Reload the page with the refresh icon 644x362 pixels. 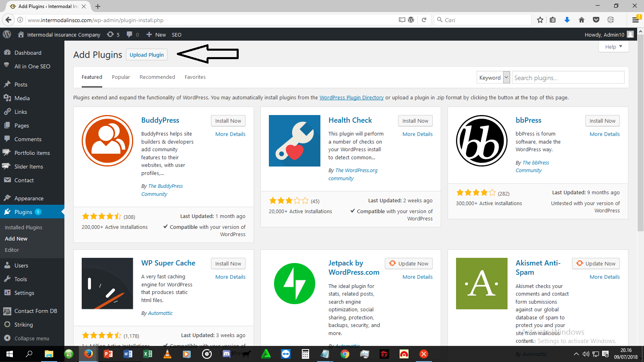[x=424, y=20]
